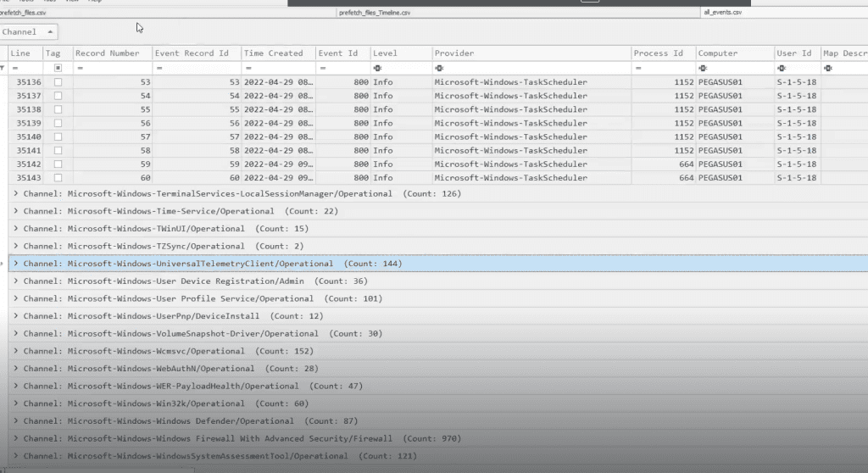Image resolution: width=868 pixels, height=473 pixels.
Task: Sort by the Provider column header
Action: pos(531,53)
